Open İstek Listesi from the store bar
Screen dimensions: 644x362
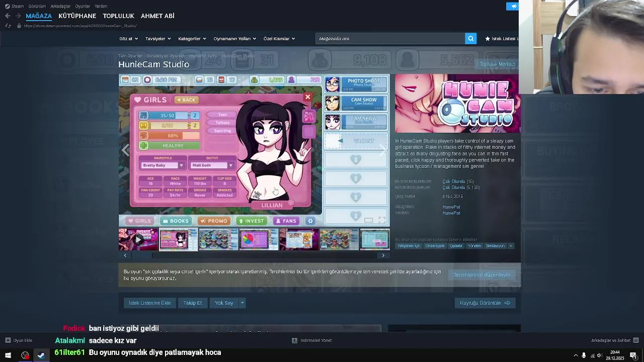pyautogui.click(x=501, y=39)
